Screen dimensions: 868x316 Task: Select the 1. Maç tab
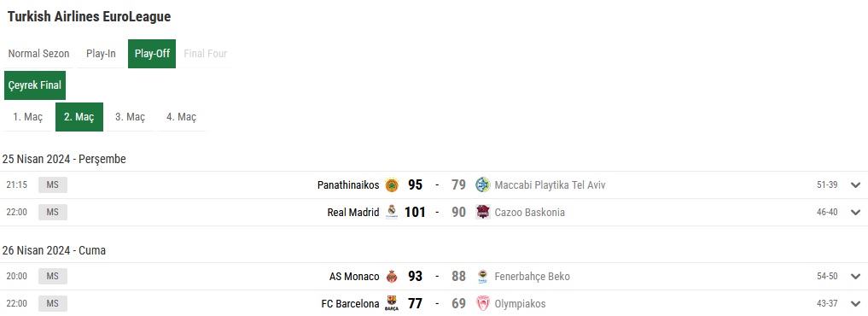27,117
